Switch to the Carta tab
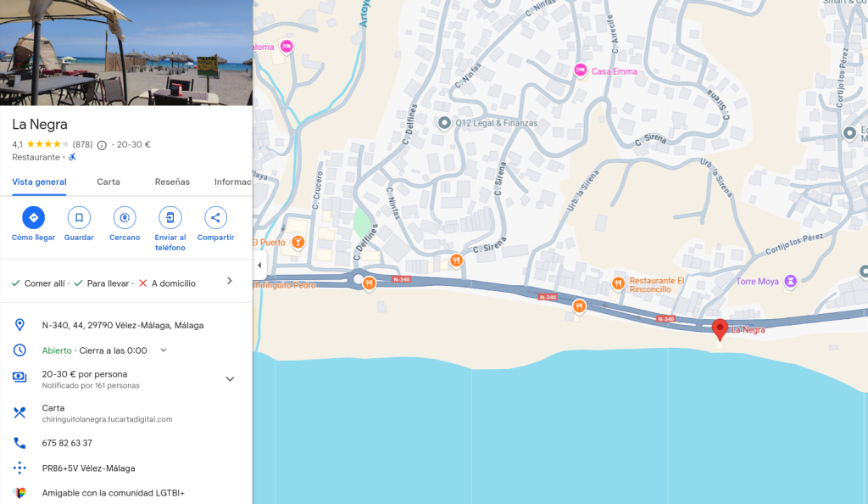The width and height of the screenshot is (868, 504). click(x=108, y=182)
